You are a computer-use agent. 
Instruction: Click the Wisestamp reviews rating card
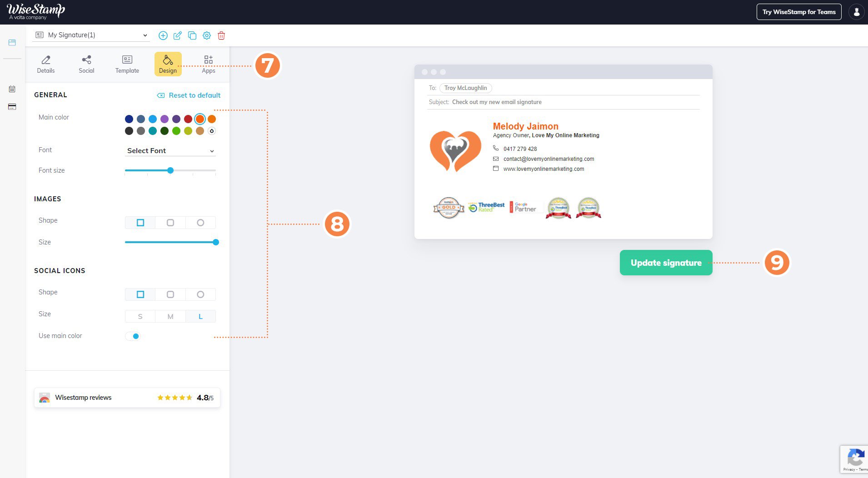click(127, 398)
